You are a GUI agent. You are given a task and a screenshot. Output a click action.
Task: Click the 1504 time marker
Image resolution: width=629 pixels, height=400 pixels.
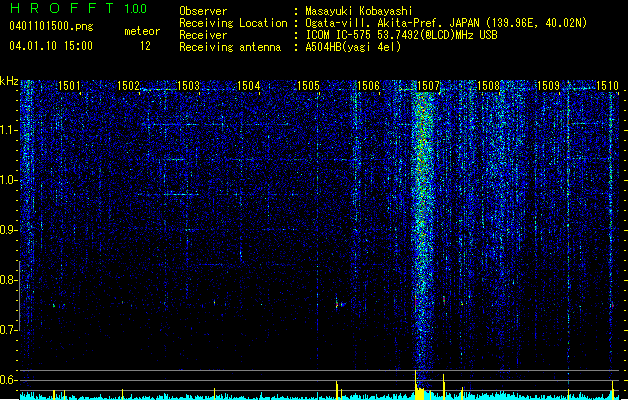pos(248,85)
